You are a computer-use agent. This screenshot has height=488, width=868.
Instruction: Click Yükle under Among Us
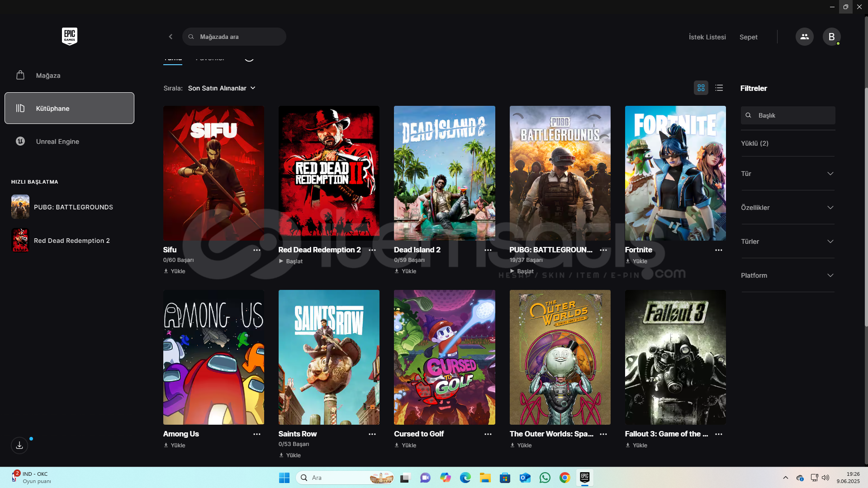click(x=175, y=445)
